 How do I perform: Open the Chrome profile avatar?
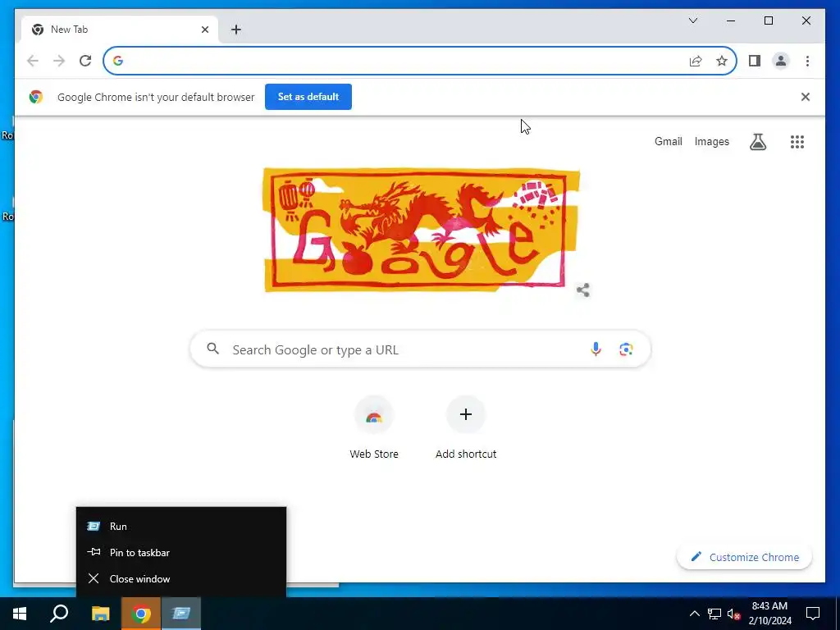(781, 61)
